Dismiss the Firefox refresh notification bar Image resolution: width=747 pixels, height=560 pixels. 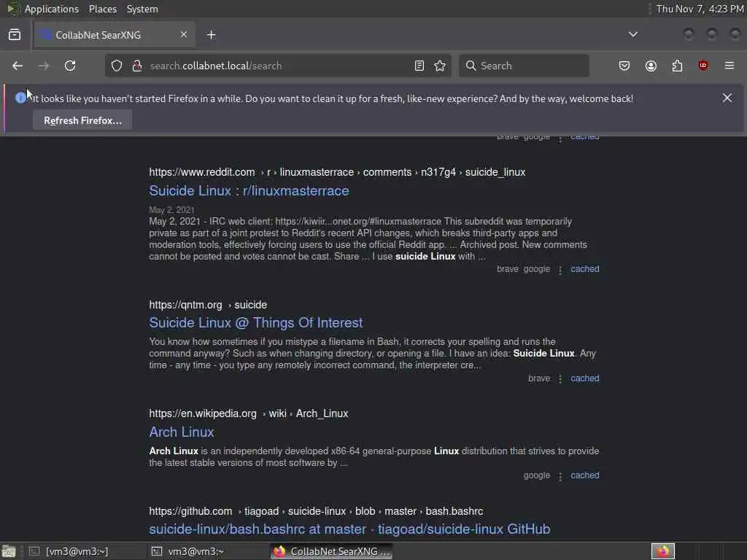(x=727, y=98)
